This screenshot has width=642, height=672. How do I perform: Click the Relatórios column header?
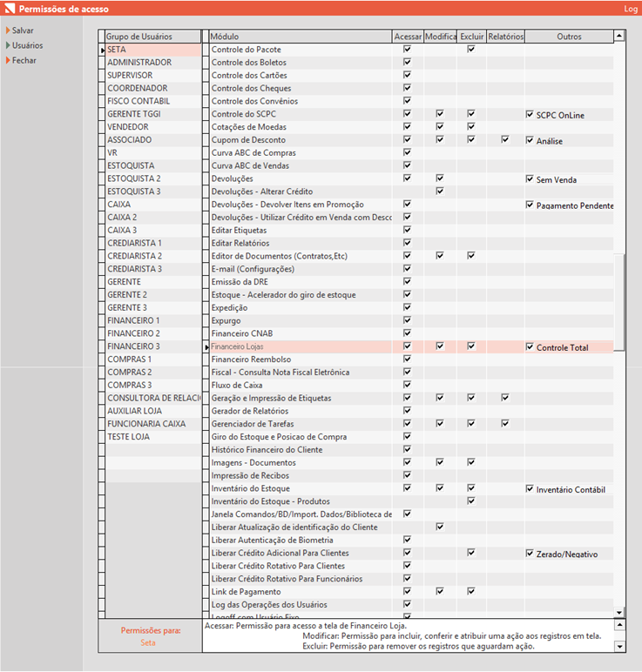(x=505, y=37)
